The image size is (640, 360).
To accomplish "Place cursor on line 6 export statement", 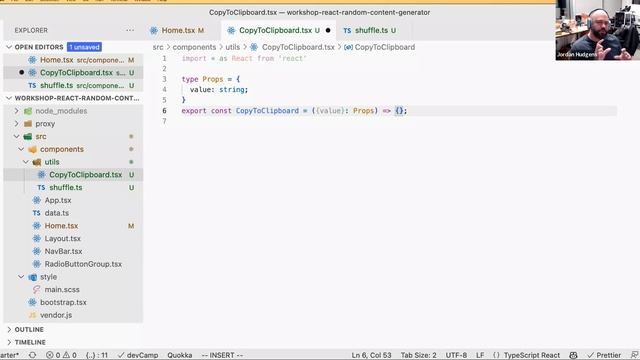I will click(x=294, y=111).
